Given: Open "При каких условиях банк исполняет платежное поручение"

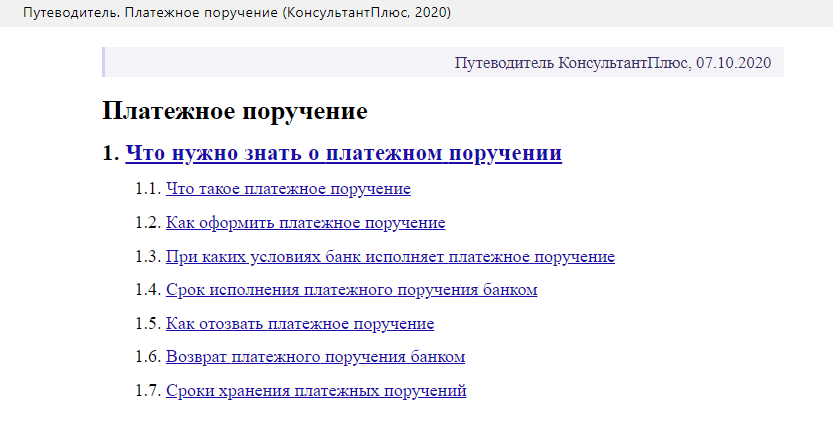Looking at the screenshot, I should click(390, 256).
